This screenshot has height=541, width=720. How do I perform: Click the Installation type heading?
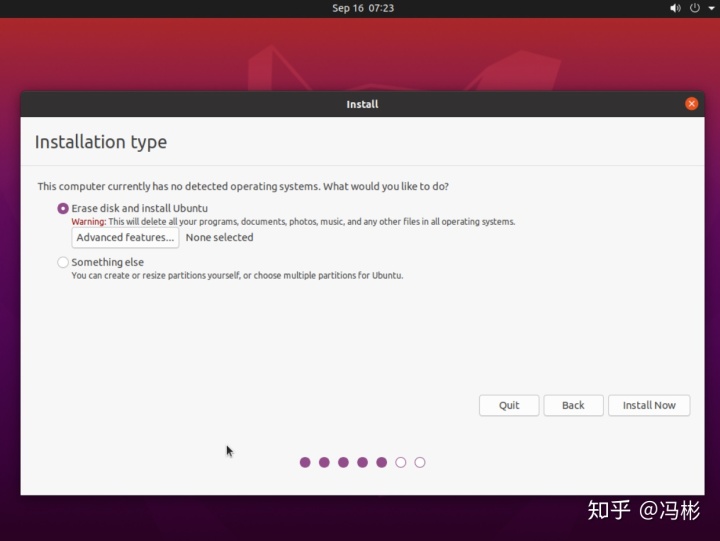coord(101,142)
